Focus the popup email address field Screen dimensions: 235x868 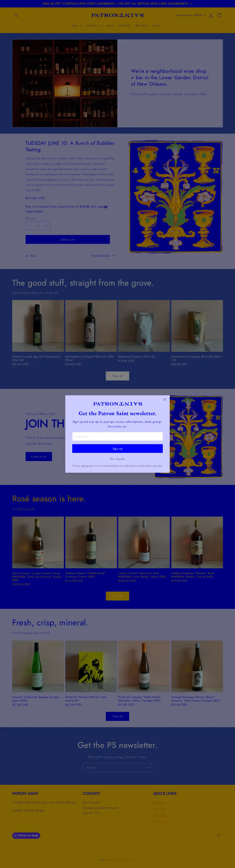[117, 436]
